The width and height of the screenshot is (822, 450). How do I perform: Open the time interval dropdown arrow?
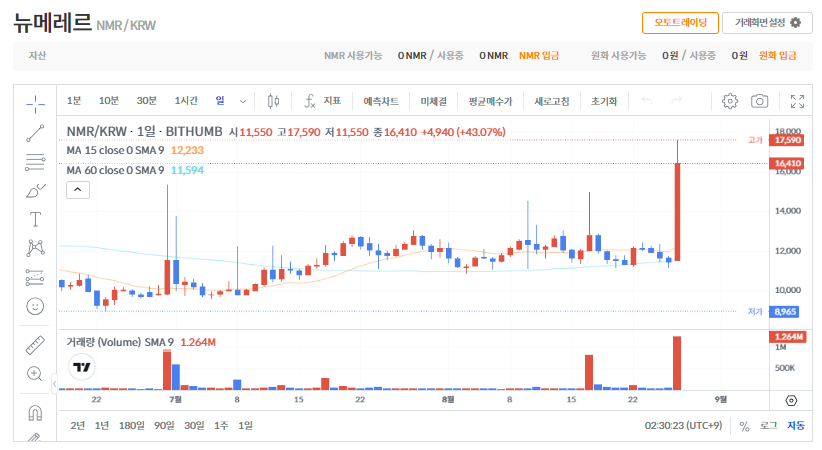[x=243, y=101]
